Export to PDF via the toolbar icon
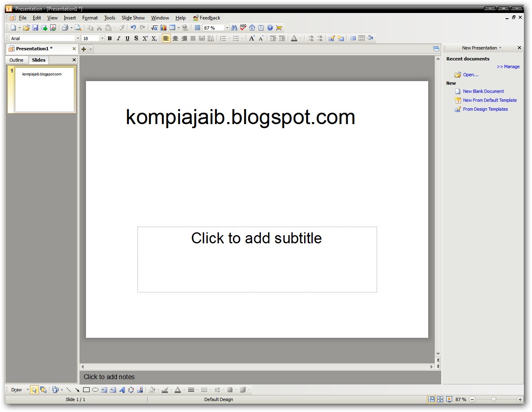This screenshot has width=532, height=412. tap(53, 28)
